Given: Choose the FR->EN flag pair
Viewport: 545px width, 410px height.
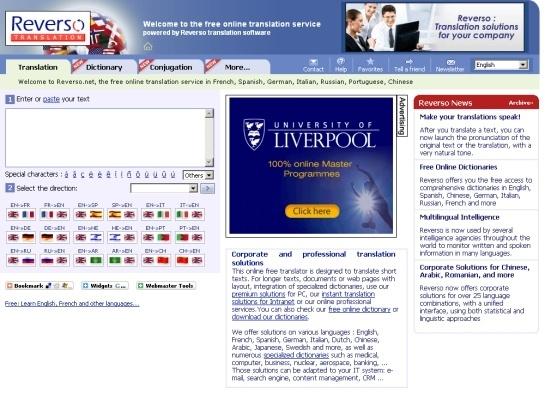Looking at the screenshot, I should (x=54, y=214).
